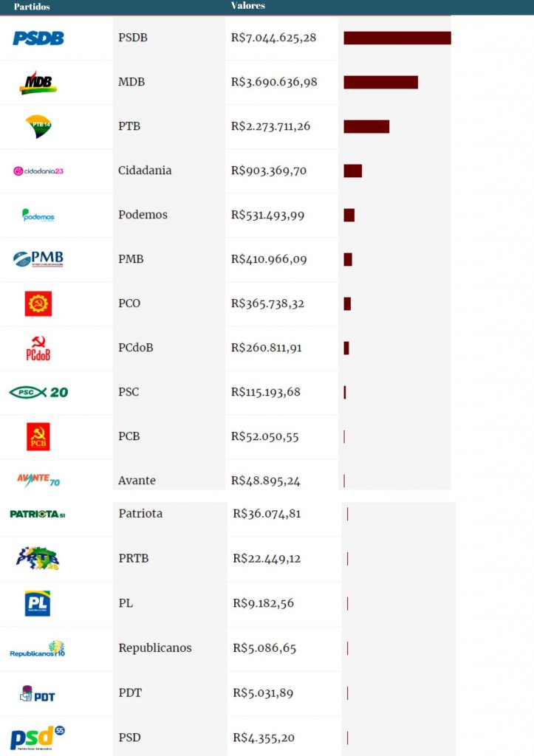534x756 pixels.
Task: Click the red PCO gear logo
Action: (x=38, y=303)
